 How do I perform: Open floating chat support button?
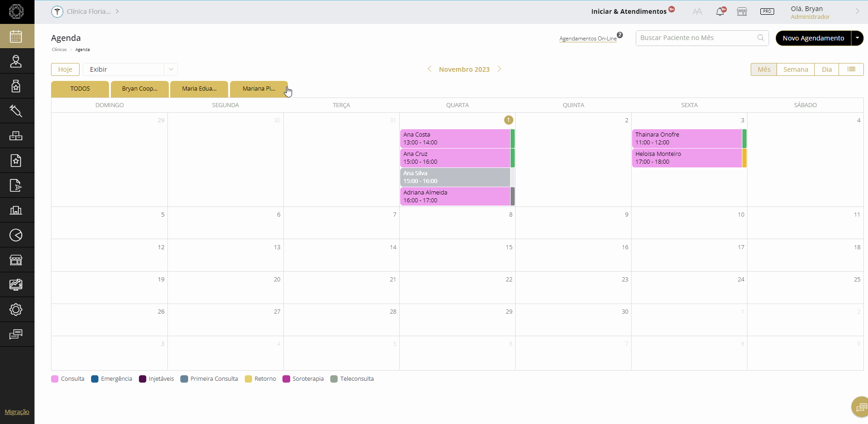859,407
